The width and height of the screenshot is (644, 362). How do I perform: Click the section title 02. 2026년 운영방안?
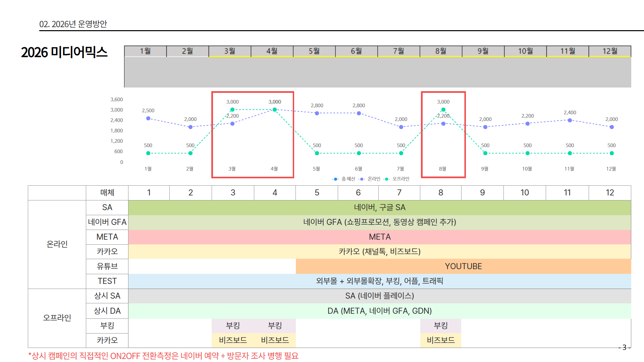click(x=73, y=24)
